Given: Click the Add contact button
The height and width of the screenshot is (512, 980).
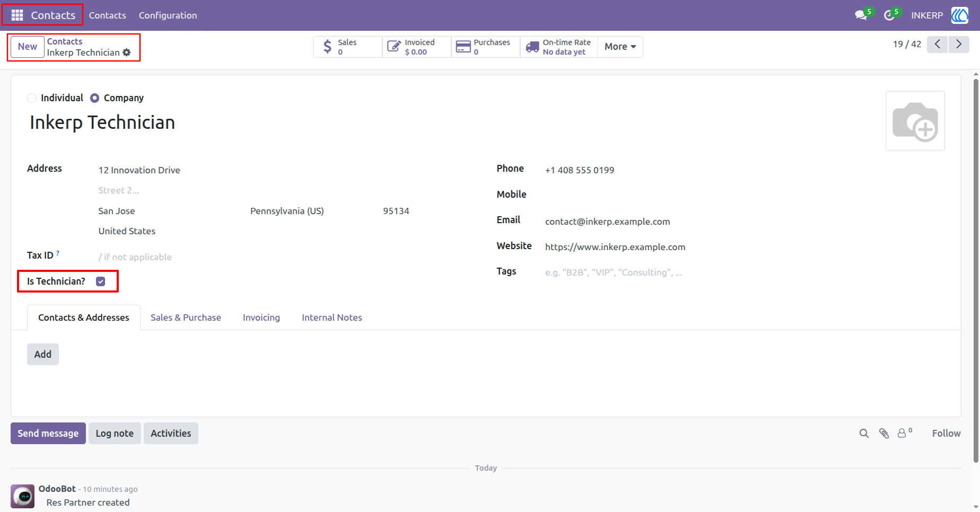Looking at the screenshot, I should [43, 354].
